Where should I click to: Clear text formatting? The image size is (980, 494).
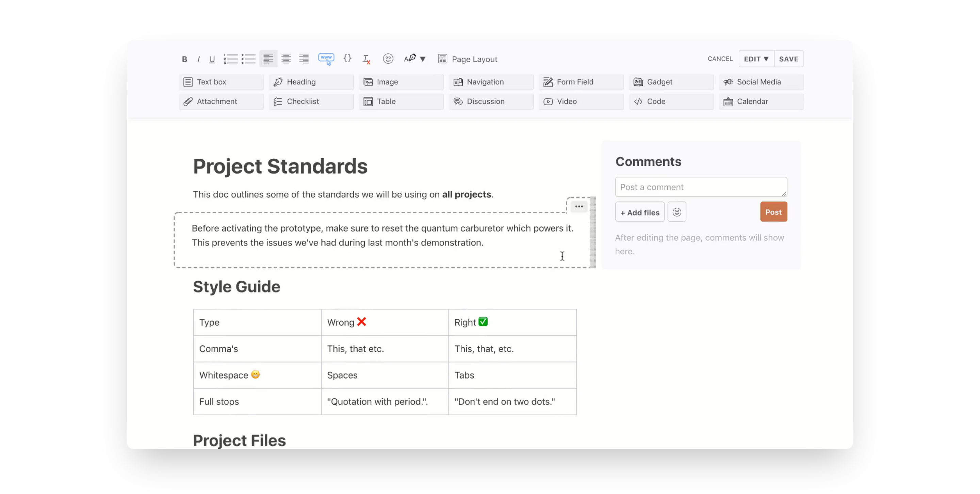(366, 59)
